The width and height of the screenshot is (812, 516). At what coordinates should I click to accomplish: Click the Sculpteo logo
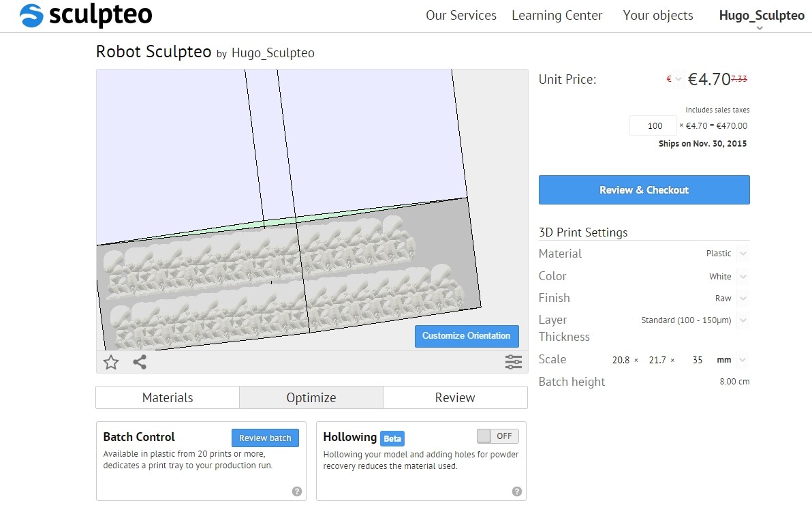[x=86, y=16]
